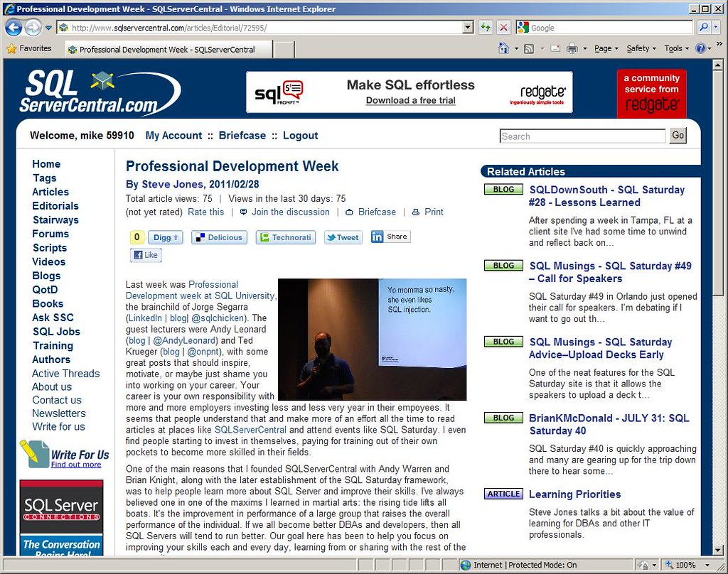Expand the Print dropdown arrow
Image resolution: width=728 pixels, height=574 pixels.
(x=585, y=49)
